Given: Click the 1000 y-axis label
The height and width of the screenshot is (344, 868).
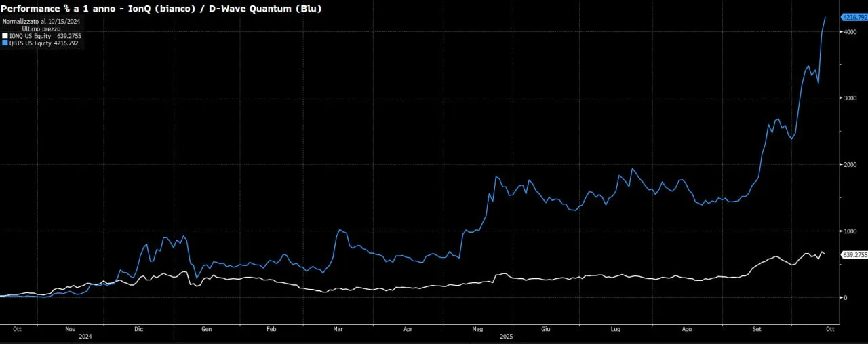Looking at the screenshot, I should point(850,231).
